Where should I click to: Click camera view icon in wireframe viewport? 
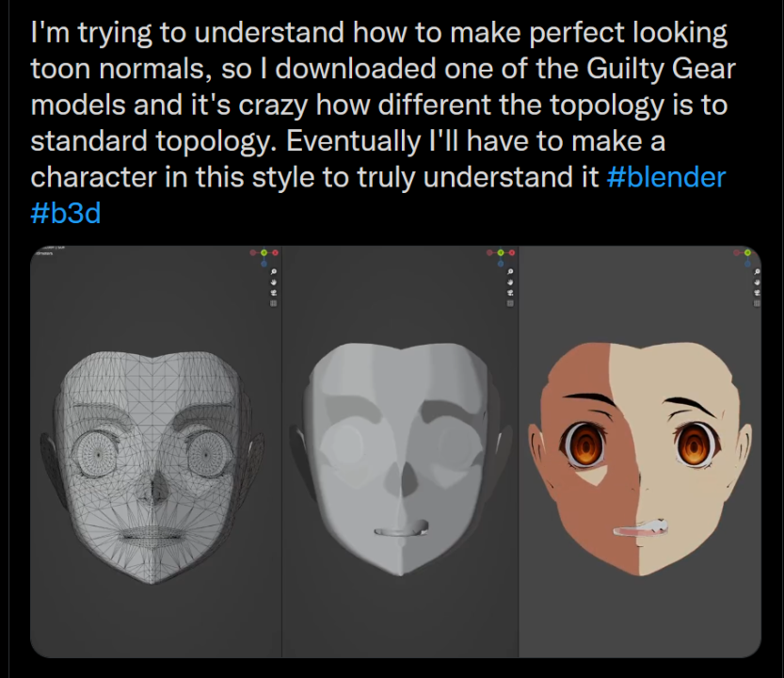pyautogui.click(x=274, y=293)
